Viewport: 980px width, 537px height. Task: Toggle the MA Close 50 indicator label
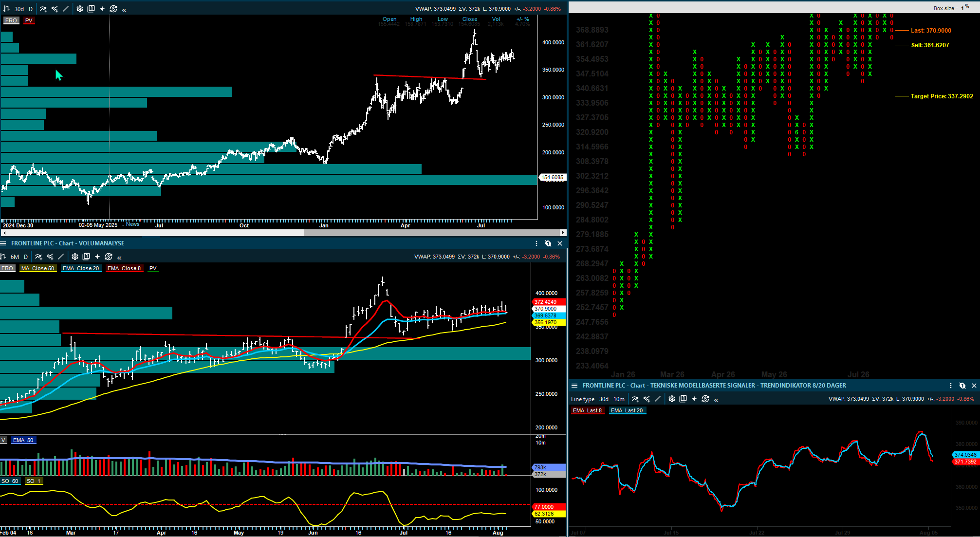click(38, 268)
